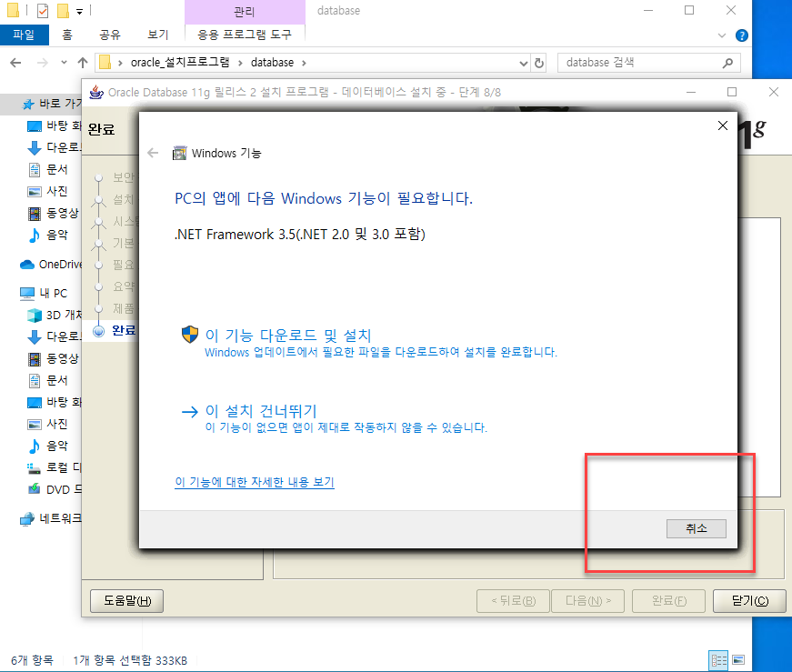The image size is (792, 672).
Task: Click the blue help question mark icon in Explorer
Action: (742, 35)
